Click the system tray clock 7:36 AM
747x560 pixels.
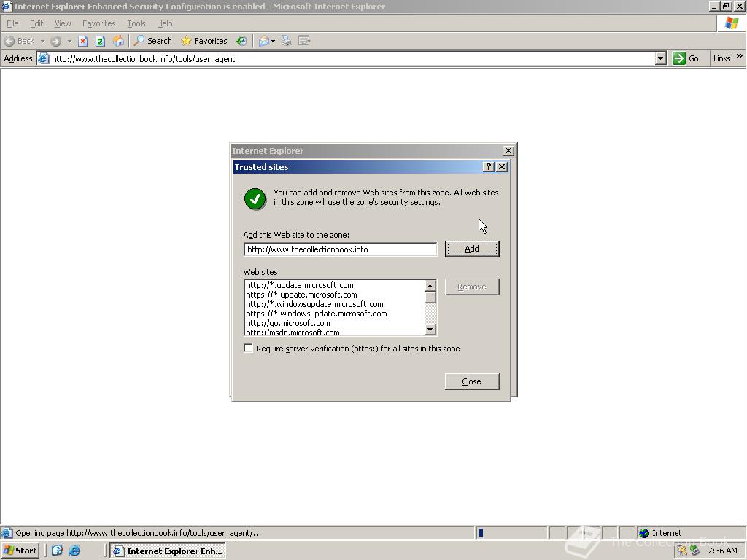(722, 551)
